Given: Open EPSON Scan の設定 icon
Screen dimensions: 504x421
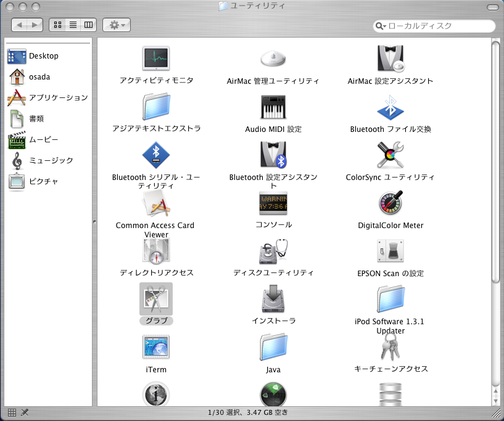Looking at the screenshot, I should (390, 251).
